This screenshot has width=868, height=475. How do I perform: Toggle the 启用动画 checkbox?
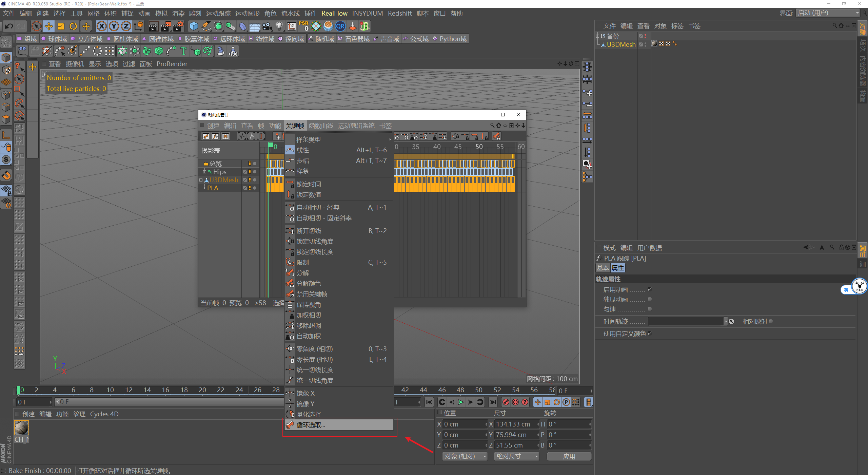pyautogui.click(x=650, y=289)
